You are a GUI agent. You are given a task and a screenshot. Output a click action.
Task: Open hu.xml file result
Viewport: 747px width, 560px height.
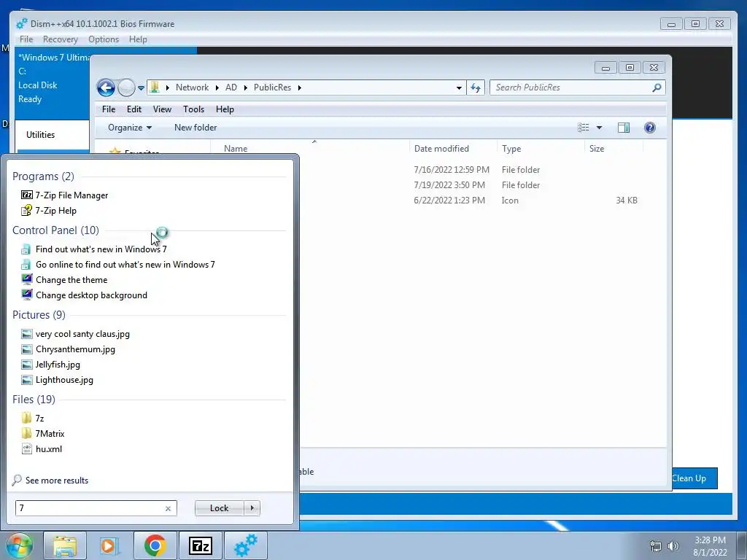tap(42, 448)
